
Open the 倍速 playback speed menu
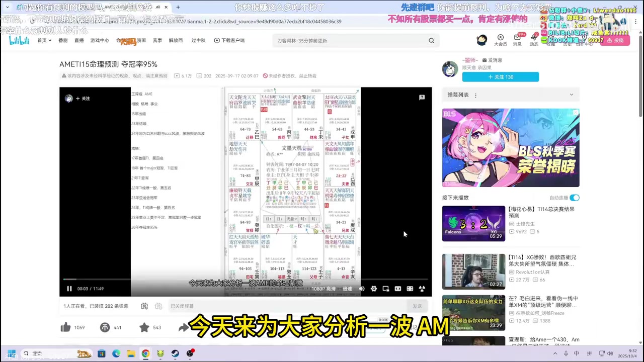coord(347,289)
